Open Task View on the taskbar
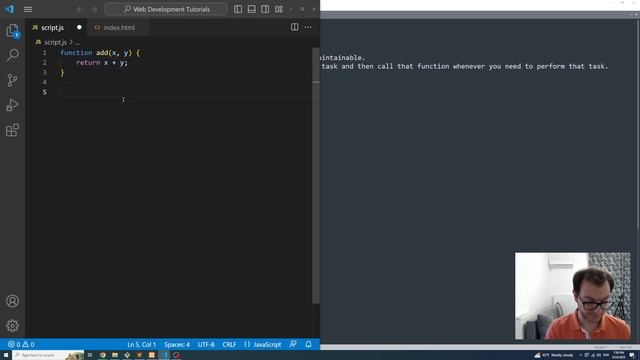 pyautogui.click(x=90, y=355)
